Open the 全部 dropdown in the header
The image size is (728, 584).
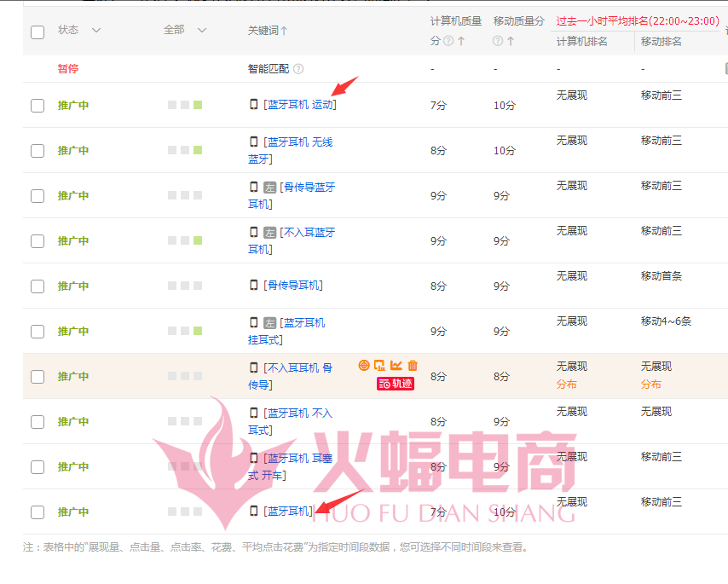click(202, 31)
